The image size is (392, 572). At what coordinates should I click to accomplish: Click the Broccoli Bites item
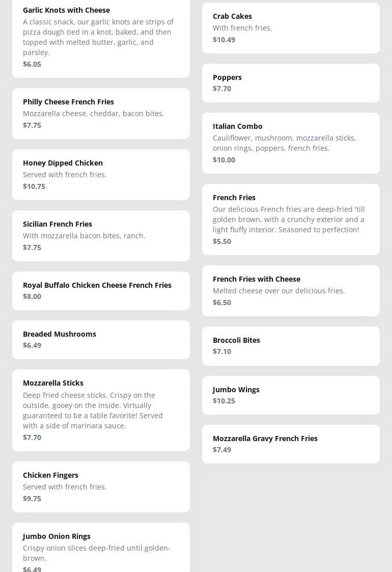[x=291, y=345]
